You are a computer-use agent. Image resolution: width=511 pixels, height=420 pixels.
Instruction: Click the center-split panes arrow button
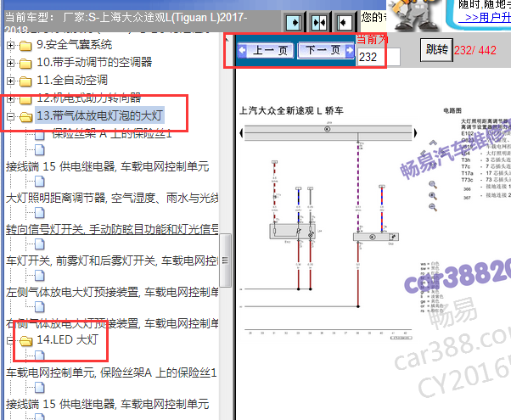click(x=319, y=22)
